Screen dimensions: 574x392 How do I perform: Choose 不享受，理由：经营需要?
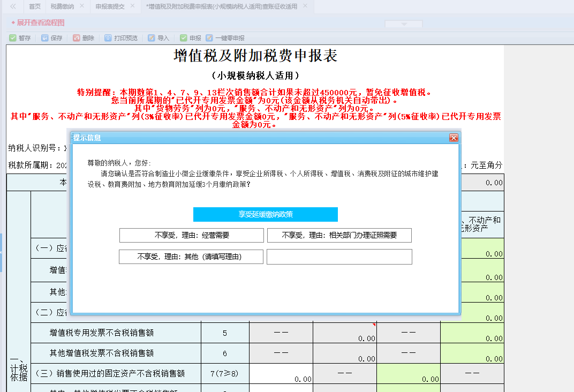[x=192, y=235]
